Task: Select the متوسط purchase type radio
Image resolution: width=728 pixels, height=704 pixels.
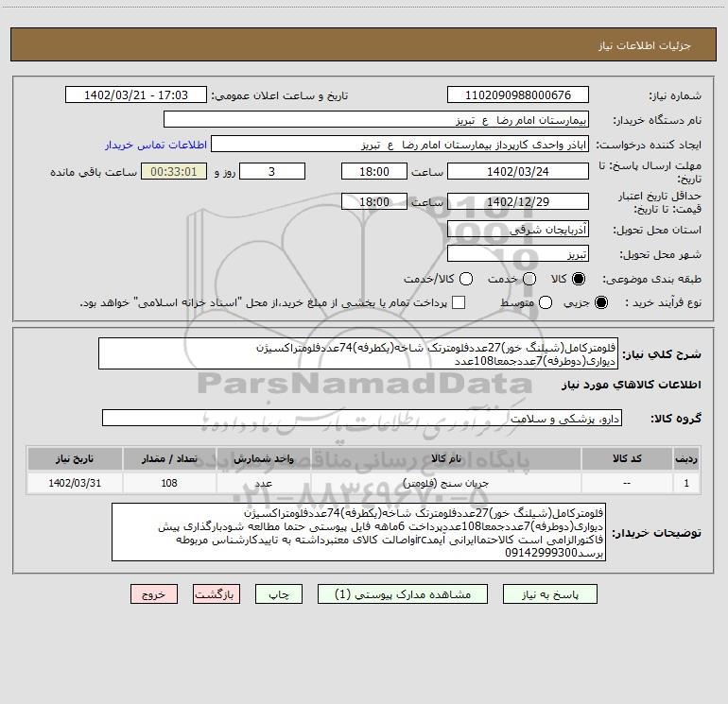Action: [546, 302]
